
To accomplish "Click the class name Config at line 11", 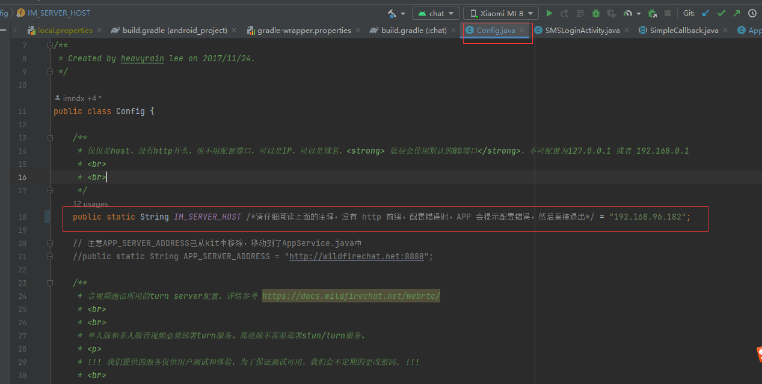I will [x=130, y=111].
